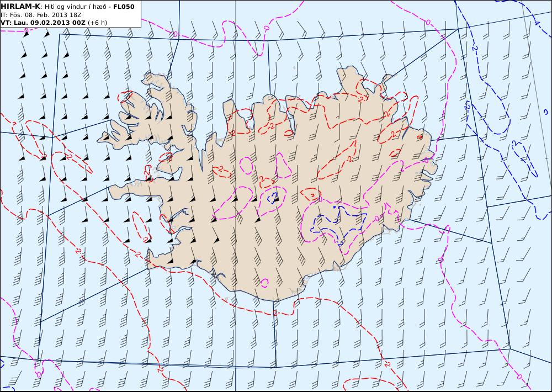Click the 'VT: Lau. 09.02.2013 00Z' valid time
This screenshot has width=552, height=392.
tap(43, 23)
